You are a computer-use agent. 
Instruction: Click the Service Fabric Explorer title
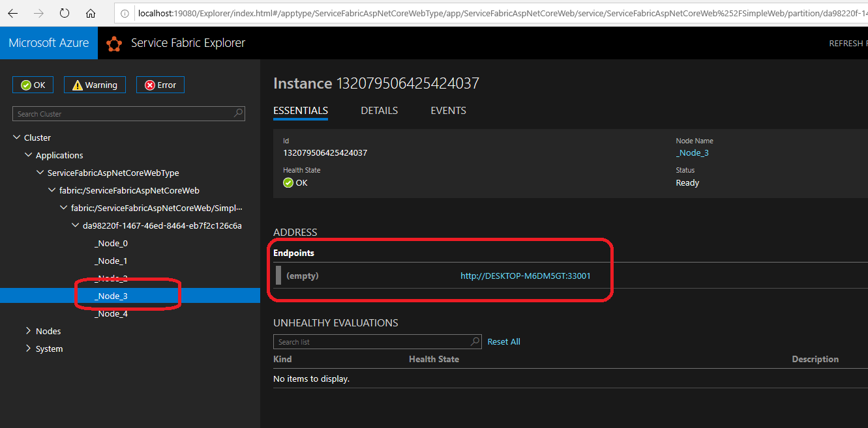(x=188, y=43)
